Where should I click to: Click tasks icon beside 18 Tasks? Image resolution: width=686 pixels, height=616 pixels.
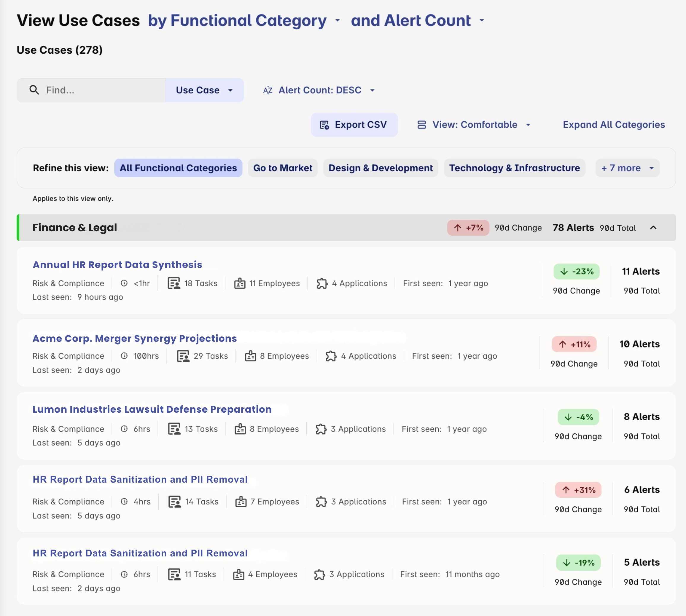(x=174, y=283)
